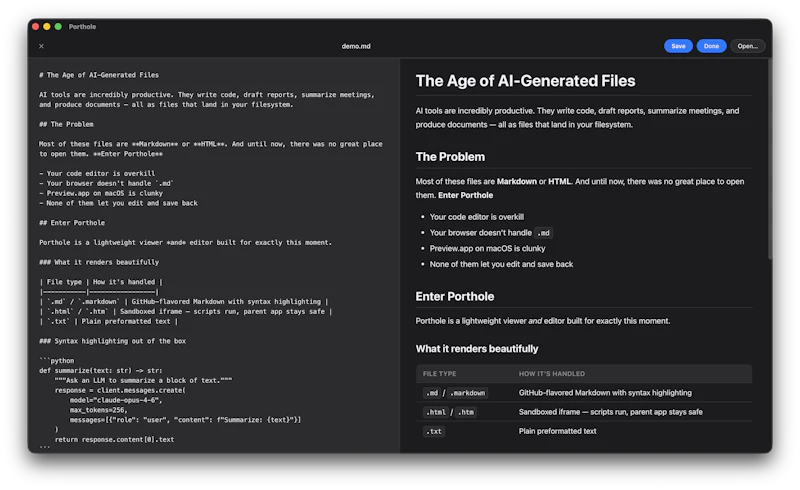
Task: Click 'Porthole is a lightweight viewer' preview paragraph
Action: [542, 321]
